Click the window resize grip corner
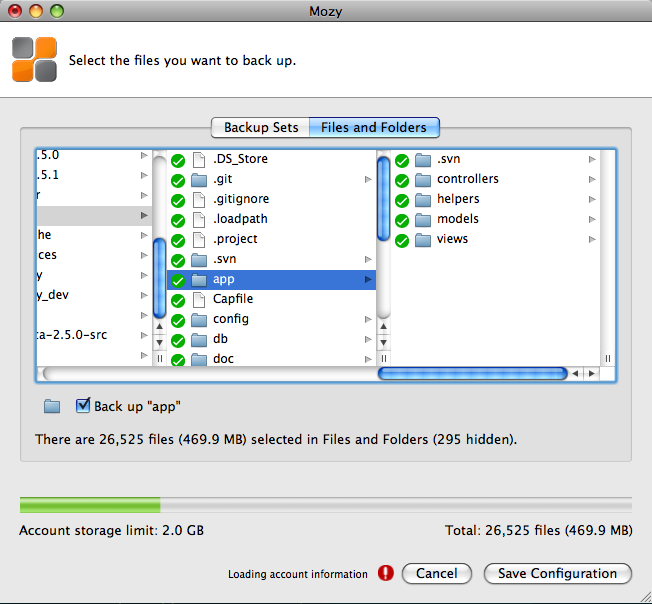 645,597
